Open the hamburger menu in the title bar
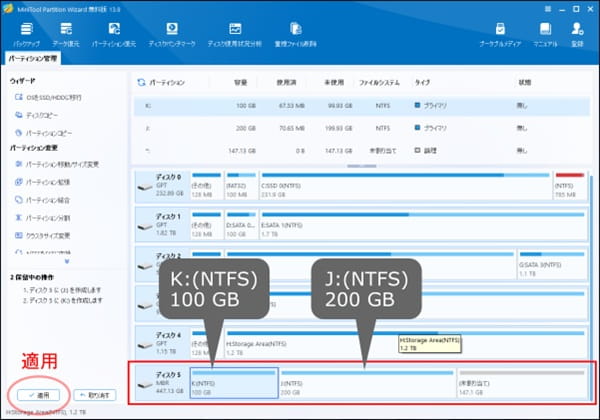600x420 pixels. click(548, 9)
